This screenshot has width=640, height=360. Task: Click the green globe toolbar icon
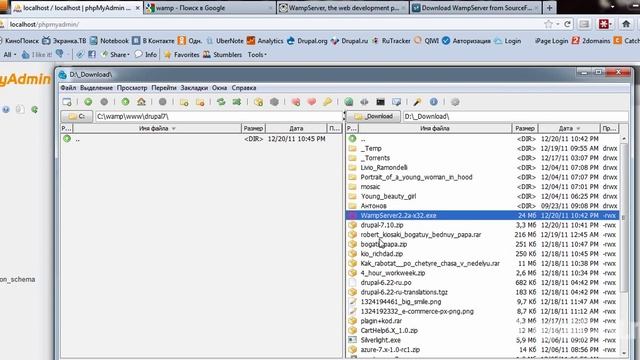[x=349, y=102]
